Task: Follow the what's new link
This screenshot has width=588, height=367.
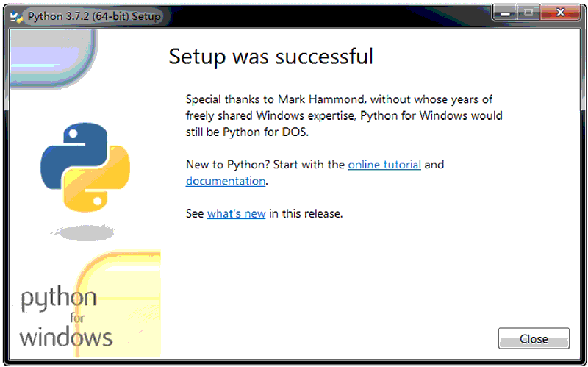Action: [236, 213]
